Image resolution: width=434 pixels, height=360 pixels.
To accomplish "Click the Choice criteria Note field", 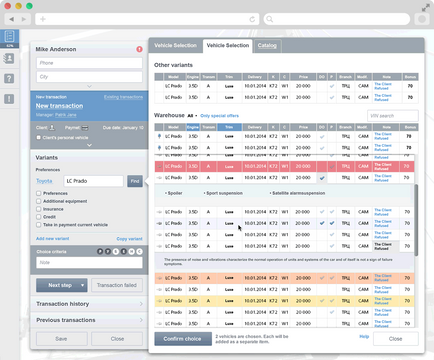I will pyautogui.click(x=89, y=263).
